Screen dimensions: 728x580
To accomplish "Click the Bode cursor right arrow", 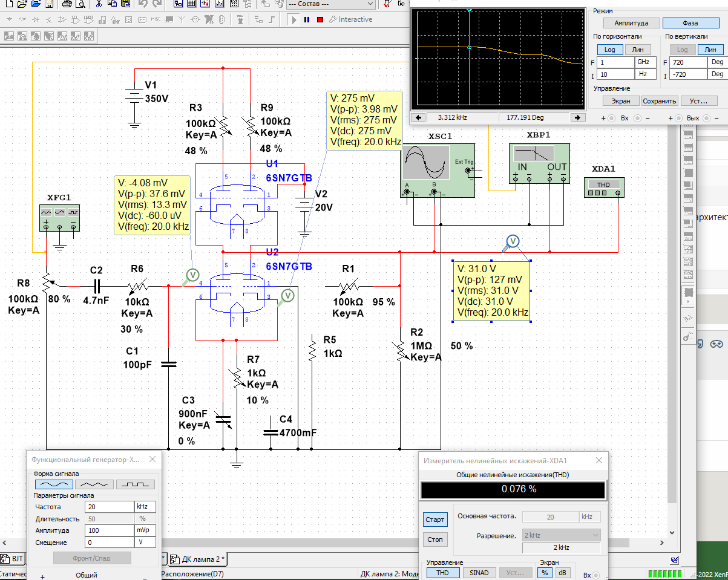I will click(x=578, y=117).
